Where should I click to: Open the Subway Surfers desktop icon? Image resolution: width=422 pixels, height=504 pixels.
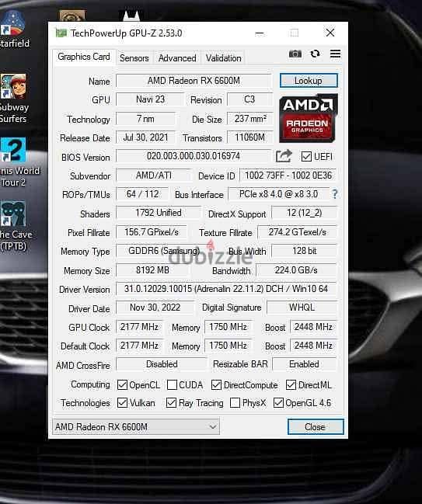tap(13, 99)
